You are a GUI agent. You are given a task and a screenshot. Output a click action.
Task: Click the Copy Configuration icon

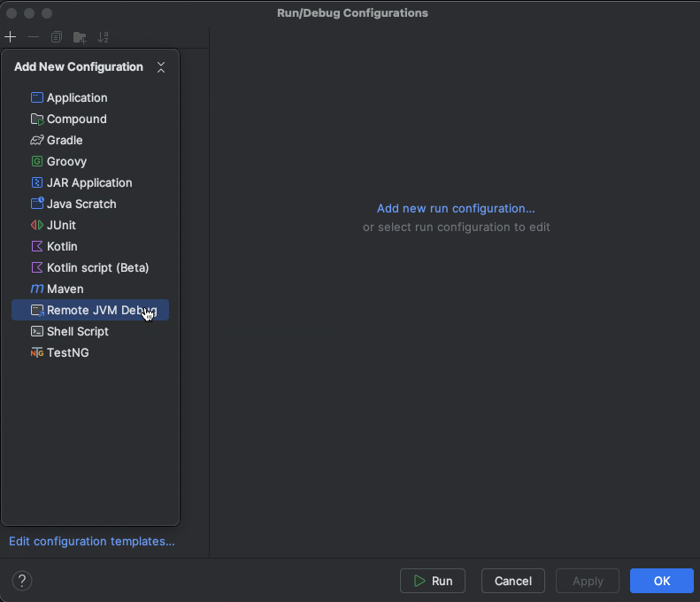pyautogui.click(x=57, y=37)
